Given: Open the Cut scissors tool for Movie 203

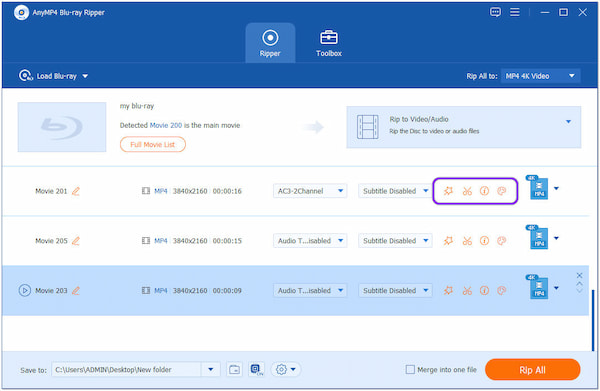Looking at the screenshot, I should [x=467, y=290].
